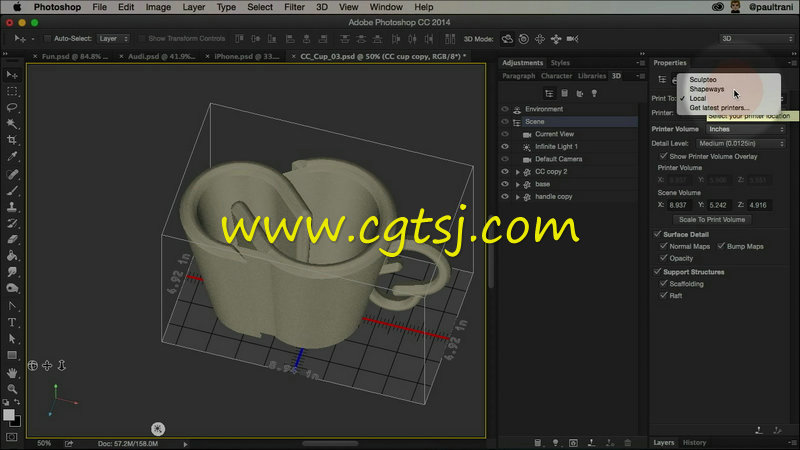Click the Scale 3D Object video camera icon

pos(572,39)
